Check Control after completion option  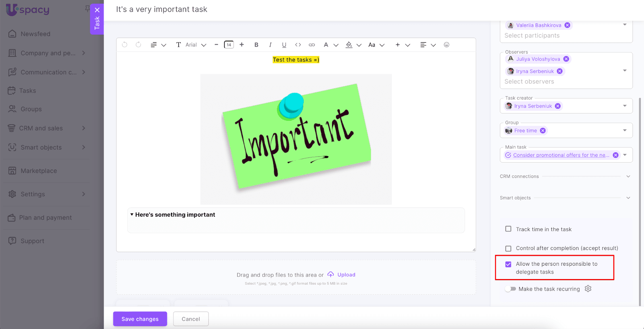508,248
